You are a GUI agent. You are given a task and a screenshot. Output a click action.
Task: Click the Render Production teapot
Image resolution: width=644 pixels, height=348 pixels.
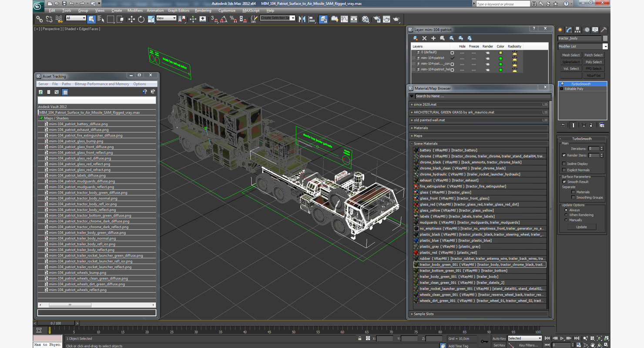pos(396,19)
